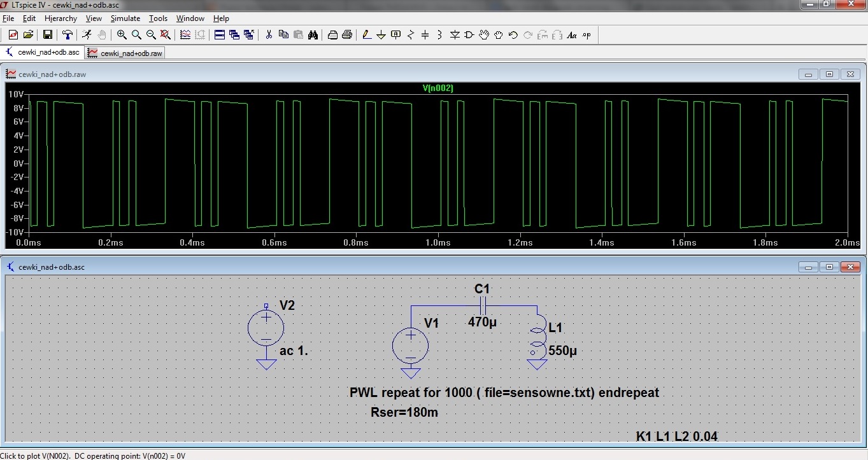Select the Cut scissors tool
868x460 pixels.
[x=269, y=35]
